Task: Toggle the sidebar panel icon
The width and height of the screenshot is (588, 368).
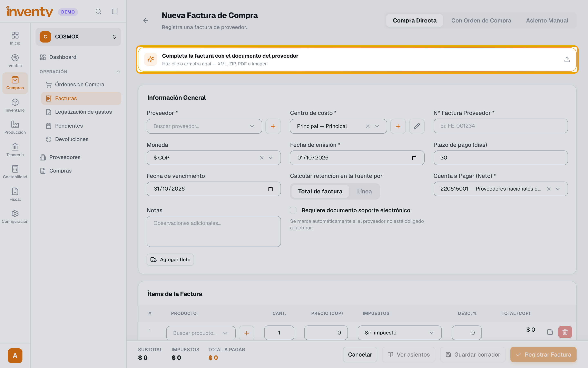Action: tap(115, 11)
